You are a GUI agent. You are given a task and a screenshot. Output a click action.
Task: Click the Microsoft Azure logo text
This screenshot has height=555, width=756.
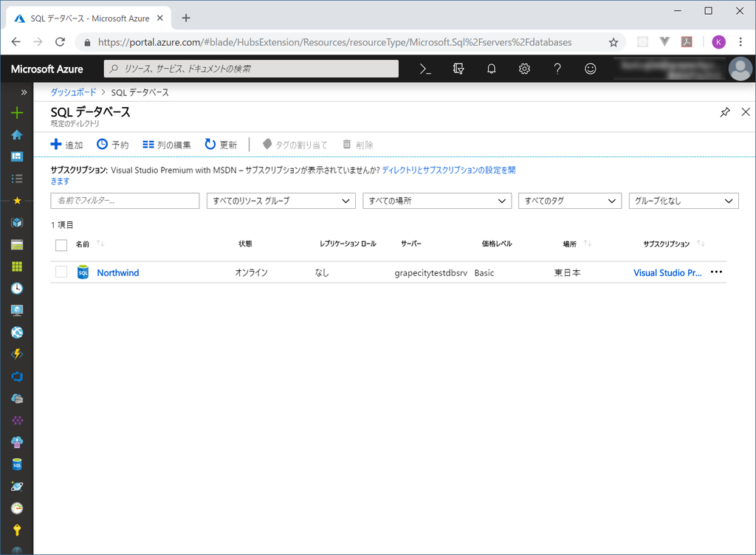[47, 69]
